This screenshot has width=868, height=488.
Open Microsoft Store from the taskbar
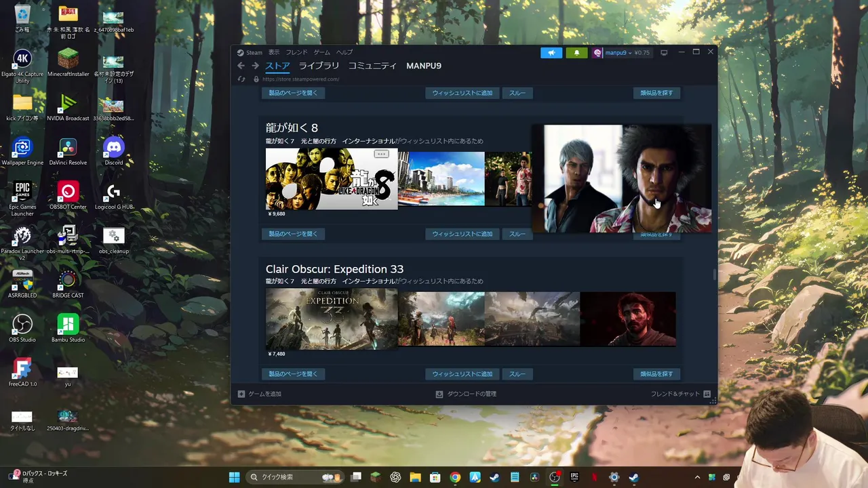[435, 477]
